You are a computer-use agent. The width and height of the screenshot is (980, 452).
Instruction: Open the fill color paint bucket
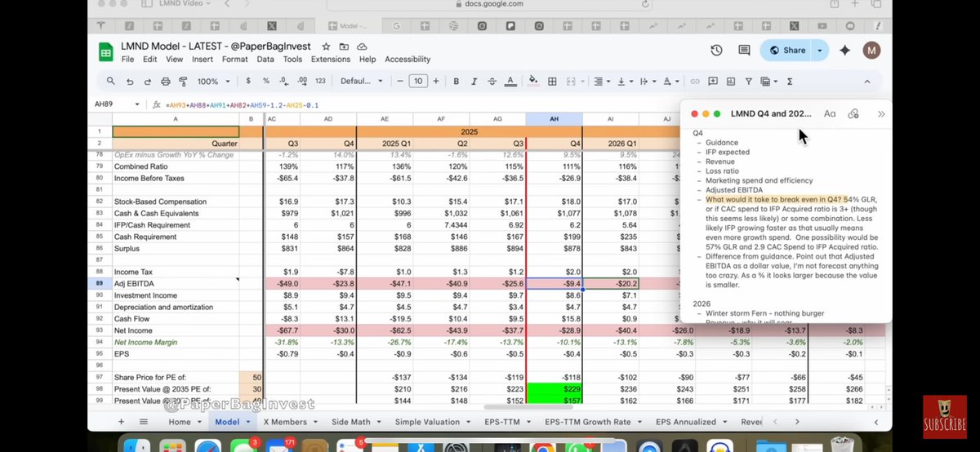click(x=534, y=82)
